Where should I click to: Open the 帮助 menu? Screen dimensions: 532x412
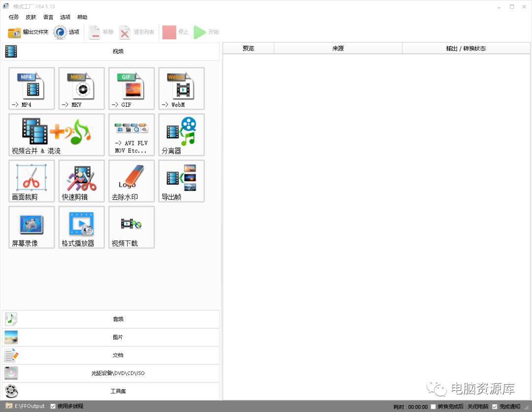(x=82, y=17)
